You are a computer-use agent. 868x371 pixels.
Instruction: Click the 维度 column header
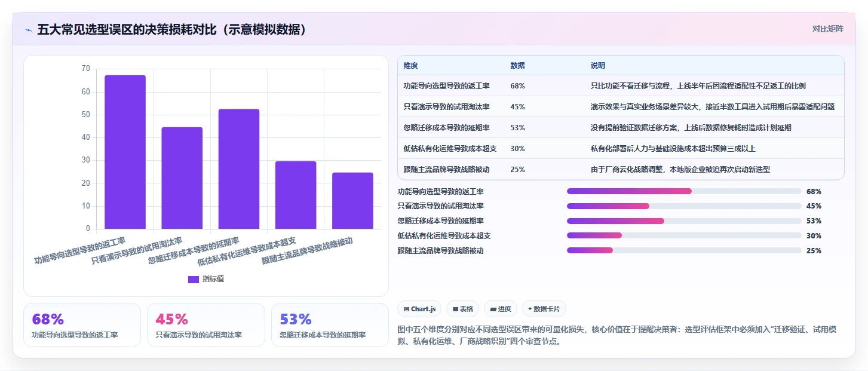(410, 66)
